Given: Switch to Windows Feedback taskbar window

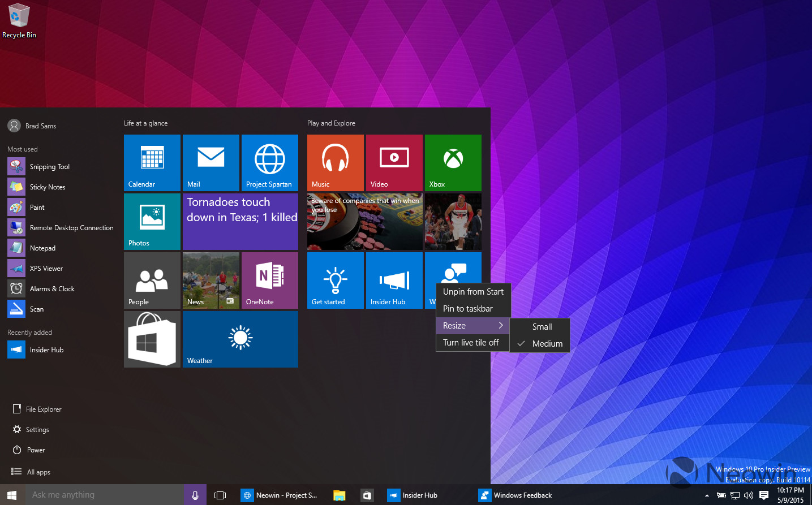Looking at the screenshot, I should tap(515, 495).
